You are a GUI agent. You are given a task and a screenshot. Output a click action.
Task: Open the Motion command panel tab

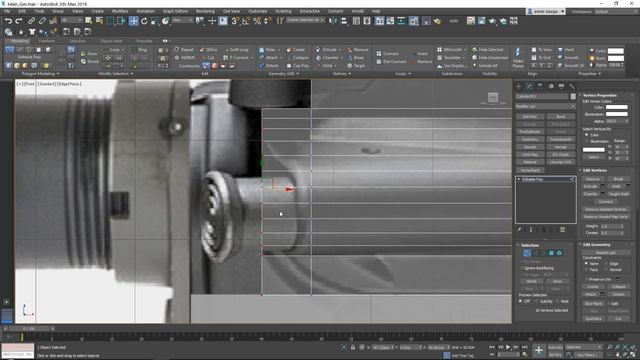(551, 86)
